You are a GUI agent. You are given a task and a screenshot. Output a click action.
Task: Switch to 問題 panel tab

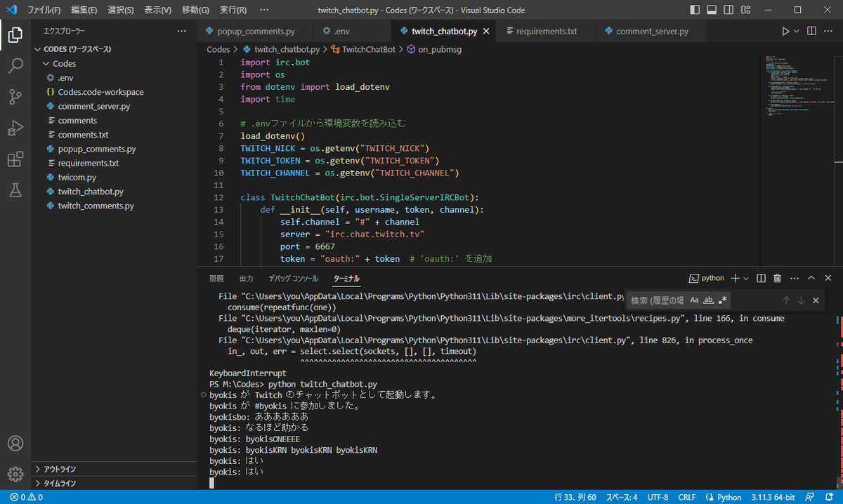click(216, 279)
